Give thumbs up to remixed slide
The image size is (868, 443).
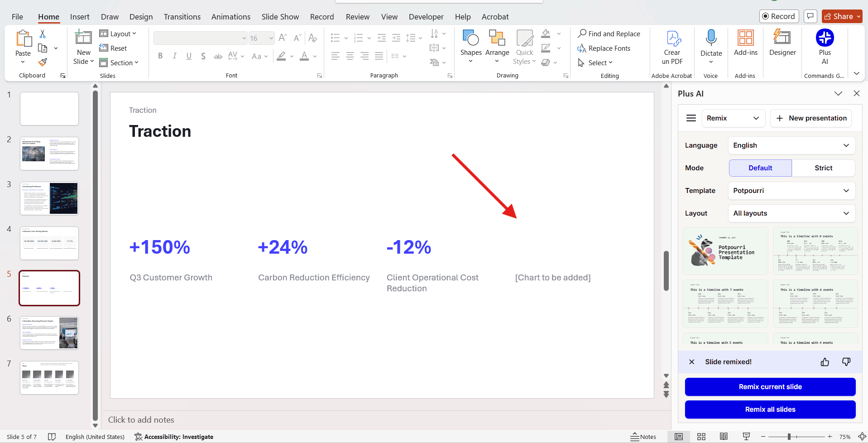pyautogui.click(x=825, y=362)
